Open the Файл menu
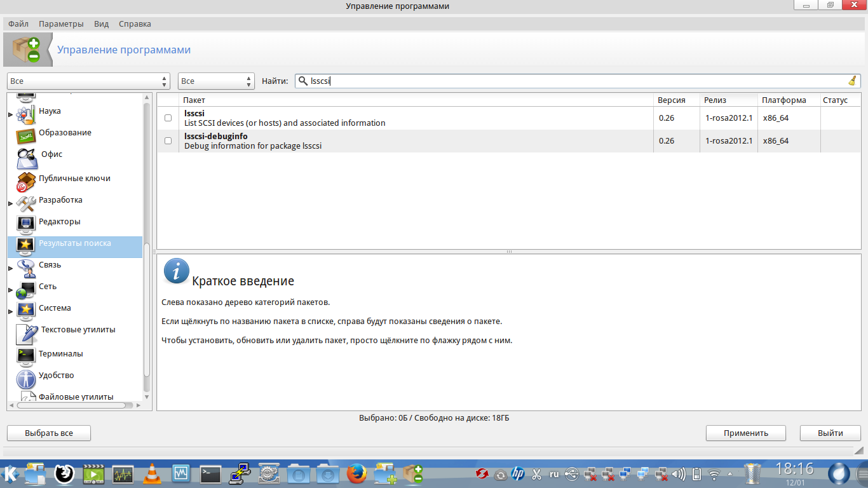The image size is (868, 488). pos(18,24)
